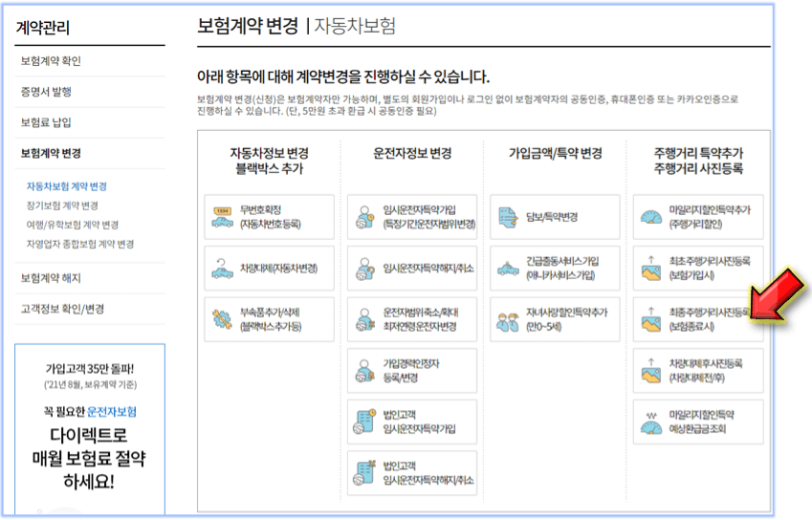This screenshot has height=520, width=812.
Task: Click the emergency car icon for 긴급출동서비스가입
Action: (x=508, y=268)
